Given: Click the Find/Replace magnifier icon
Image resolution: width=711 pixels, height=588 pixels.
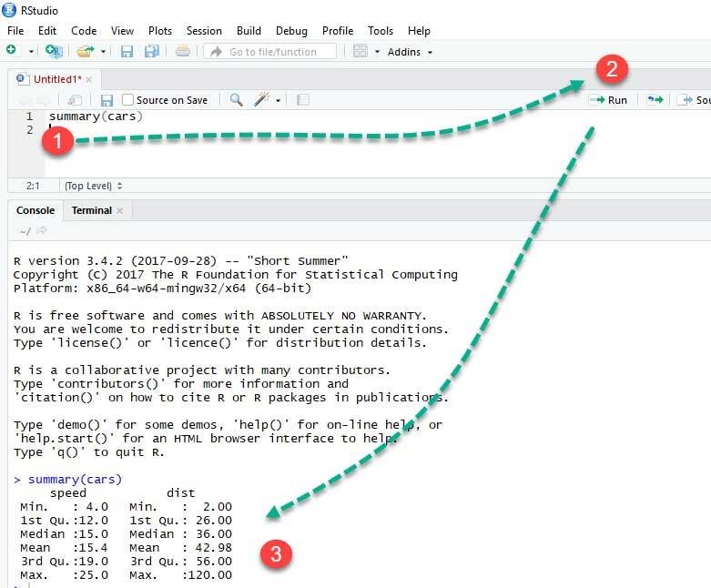Looking at the screenshot, I should pos(236,100).
